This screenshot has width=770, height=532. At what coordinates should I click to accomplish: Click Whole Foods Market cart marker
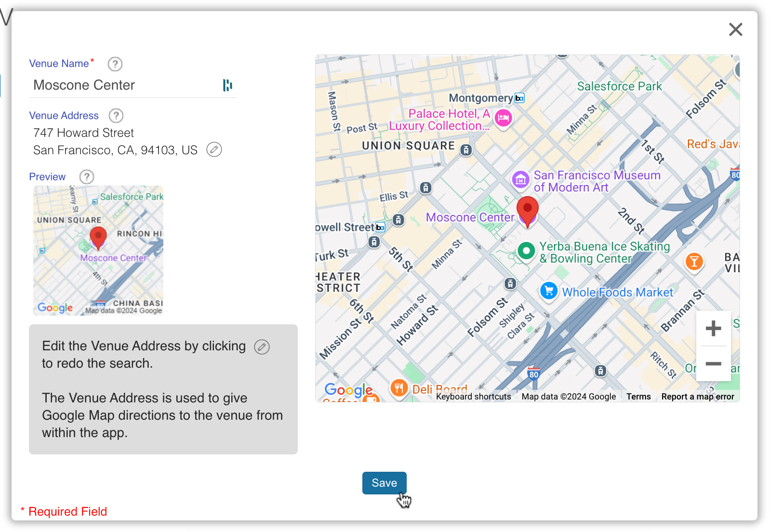549,291
